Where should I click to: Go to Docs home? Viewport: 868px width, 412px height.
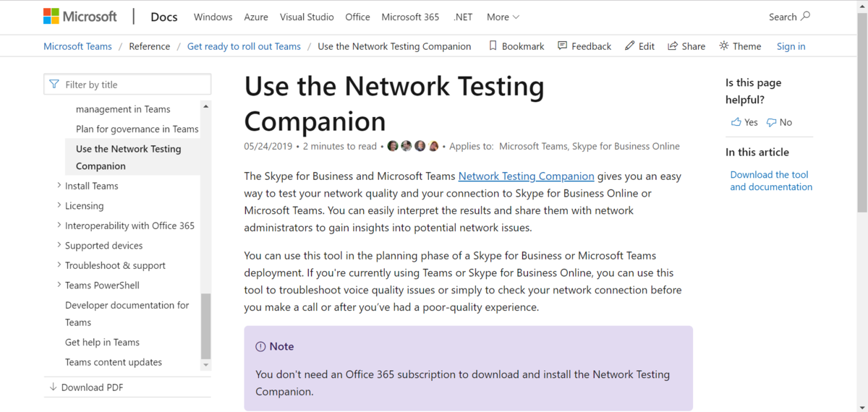point(164,17)
